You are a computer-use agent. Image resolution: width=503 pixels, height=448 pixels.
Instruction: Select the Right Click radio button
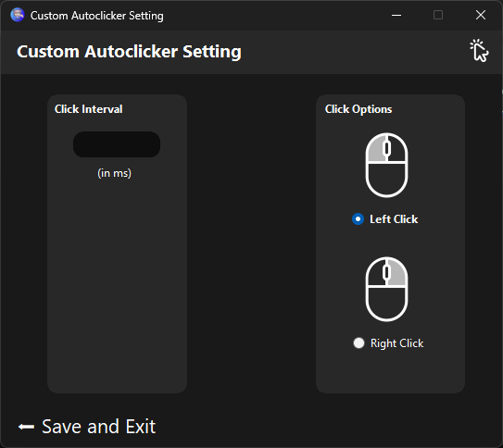point(358,342)
